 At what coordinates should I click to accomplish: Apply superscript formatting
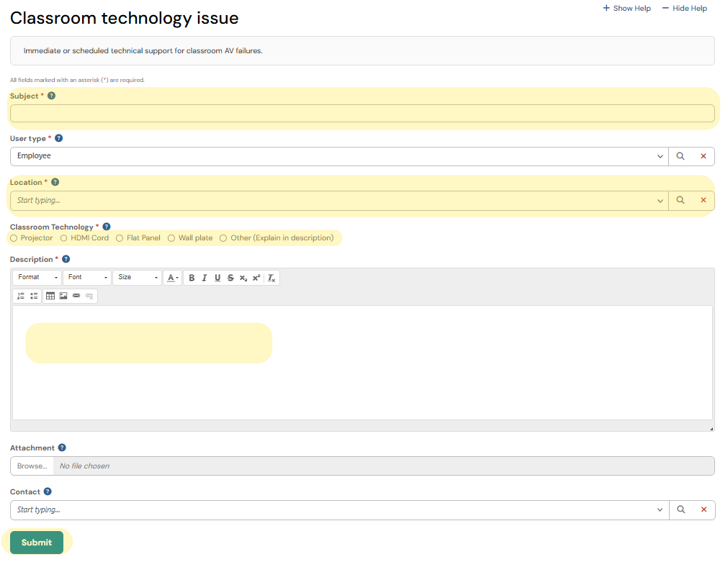pyautogui.click(x=256, y=278)
